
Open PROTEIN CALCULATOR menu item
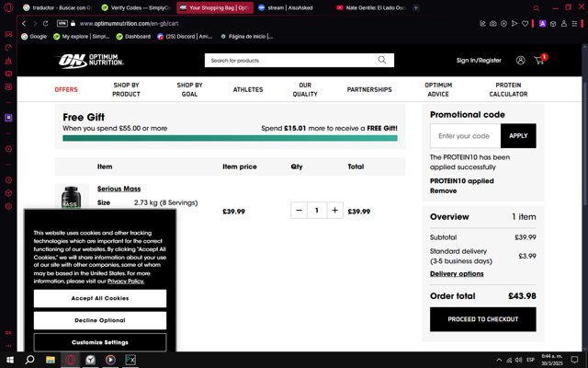(508, 89)
